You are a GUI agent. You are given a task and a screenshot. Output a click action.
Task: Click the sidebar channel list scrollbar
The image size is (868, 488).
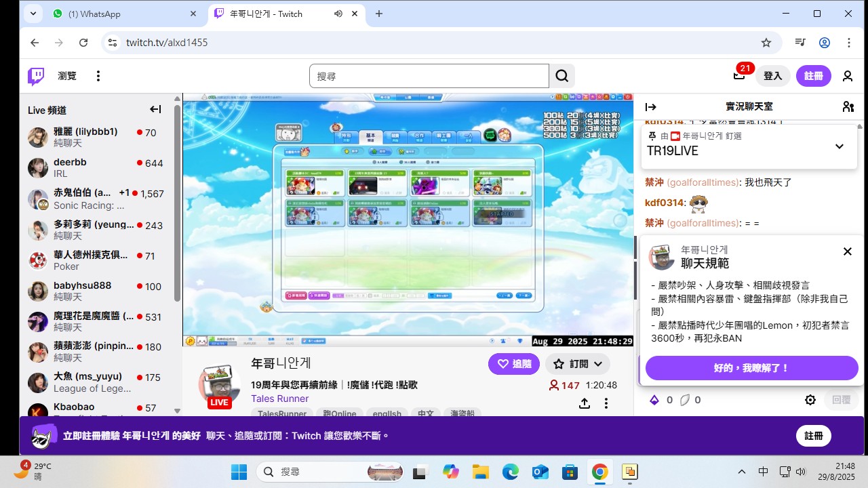coord(177,203)
